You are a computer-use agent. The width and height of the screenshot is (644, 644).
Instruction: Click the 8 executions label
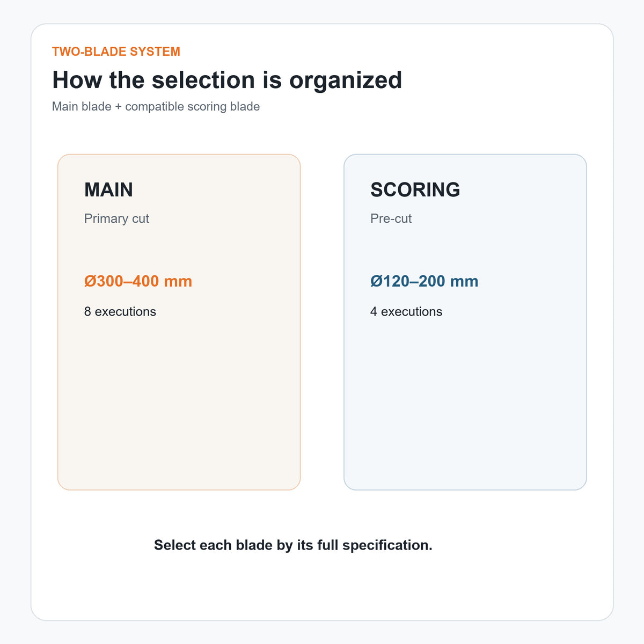pyautogui.click(x=120, y=312)
